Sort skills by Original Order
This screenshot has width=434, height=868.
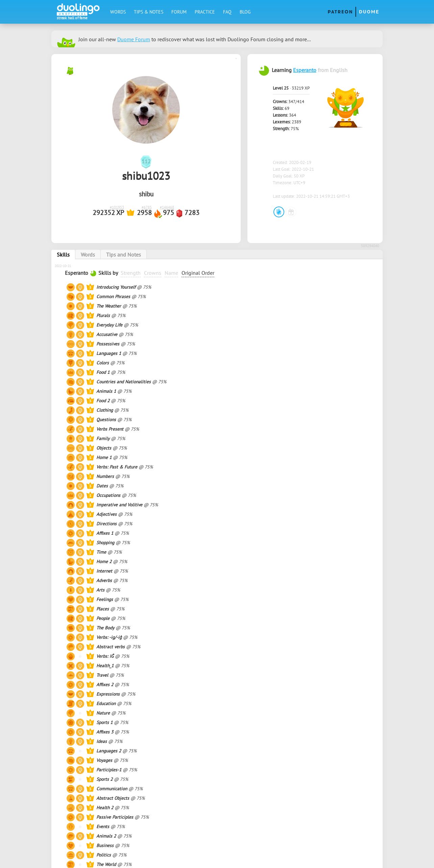click(x=198, y=273)
